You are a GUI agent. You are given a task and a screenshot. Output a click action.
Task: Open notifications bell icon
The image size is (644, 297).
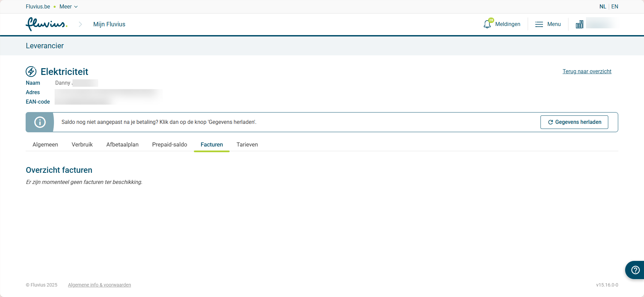click(x=487, y=24)
